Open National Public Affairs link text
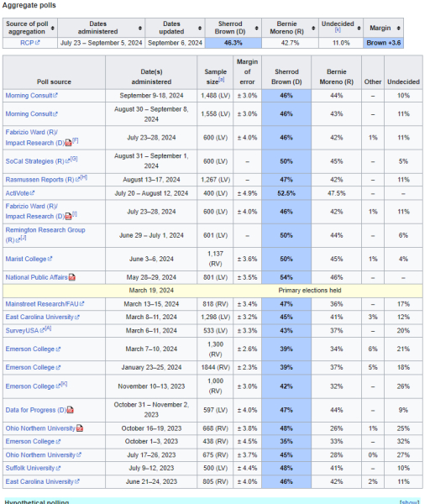This screenshot has height=504, width=430. tap(36, 277)
